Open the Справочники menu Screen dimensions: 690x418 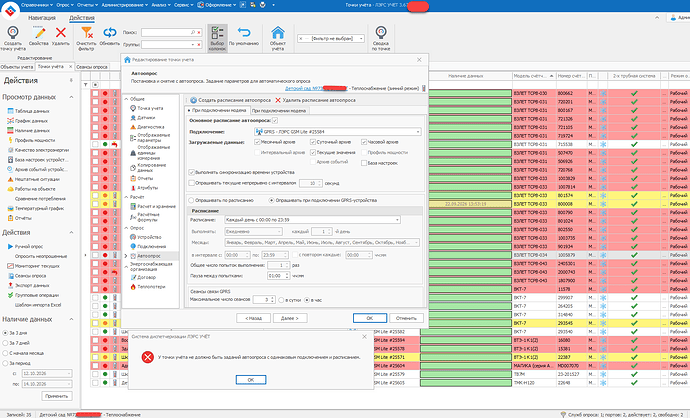point(37,5)
